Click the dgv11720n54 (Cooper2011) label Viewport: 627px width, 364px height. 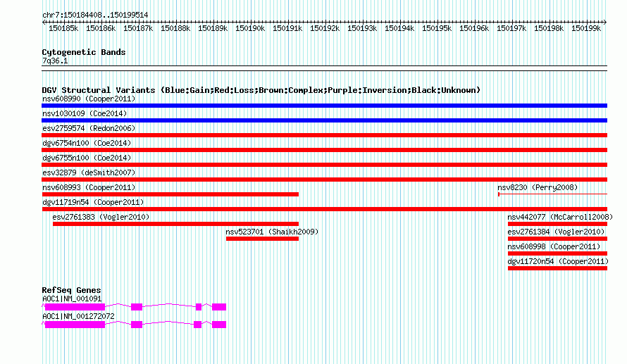click(x=558, y=261)
